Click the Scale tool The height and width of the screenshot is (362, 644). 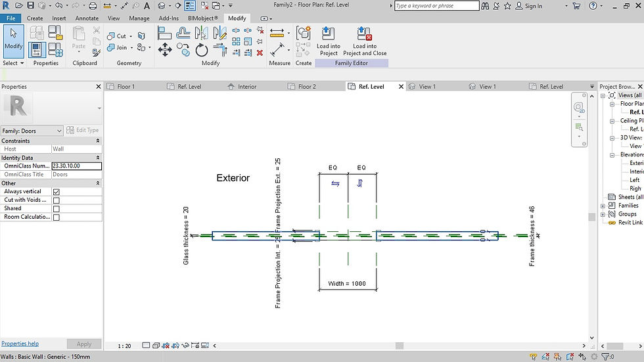tap(248, 41)
